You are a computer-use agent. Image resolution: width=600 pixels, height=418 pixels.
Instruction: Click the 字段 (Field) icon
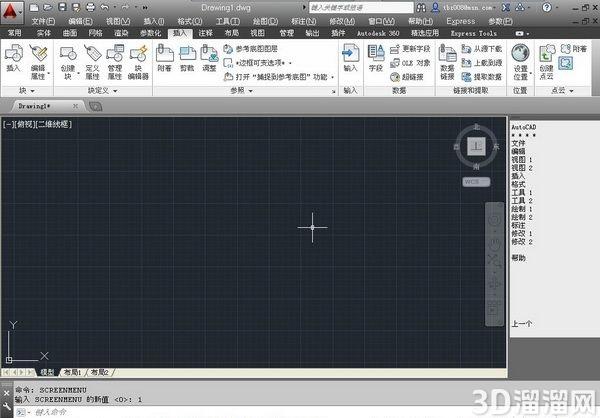point(376,57)
